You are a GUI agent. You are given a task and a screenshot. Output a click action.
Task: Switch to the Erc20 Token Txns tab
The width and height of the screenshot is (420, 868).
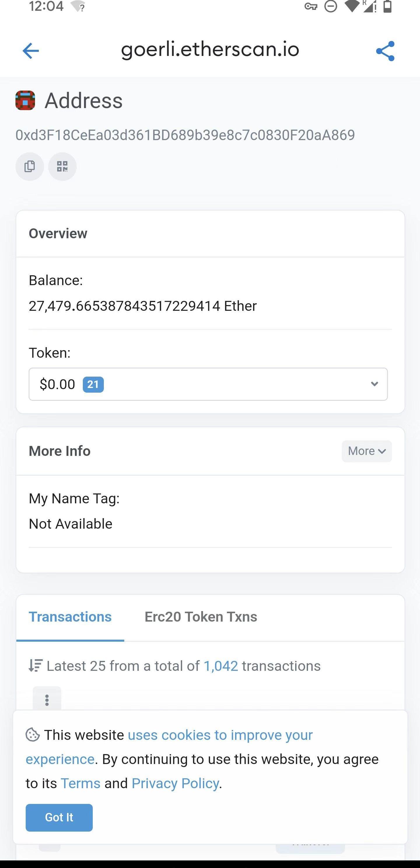(x=201, y=617)
